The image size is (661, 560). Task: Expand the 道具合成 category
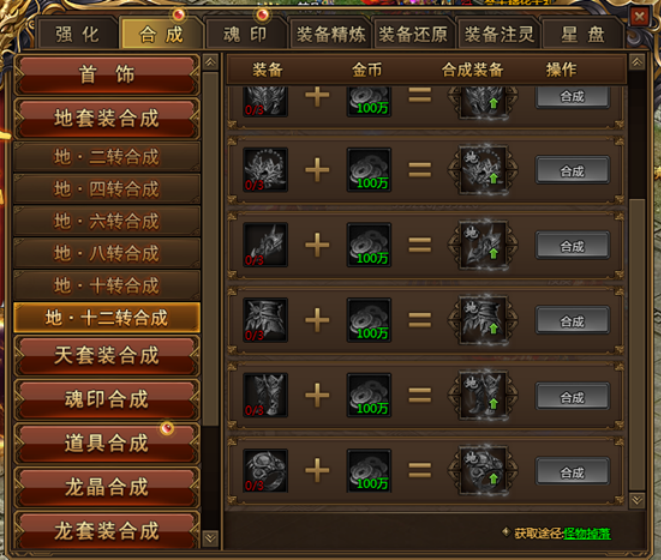[x=107, y=443]
